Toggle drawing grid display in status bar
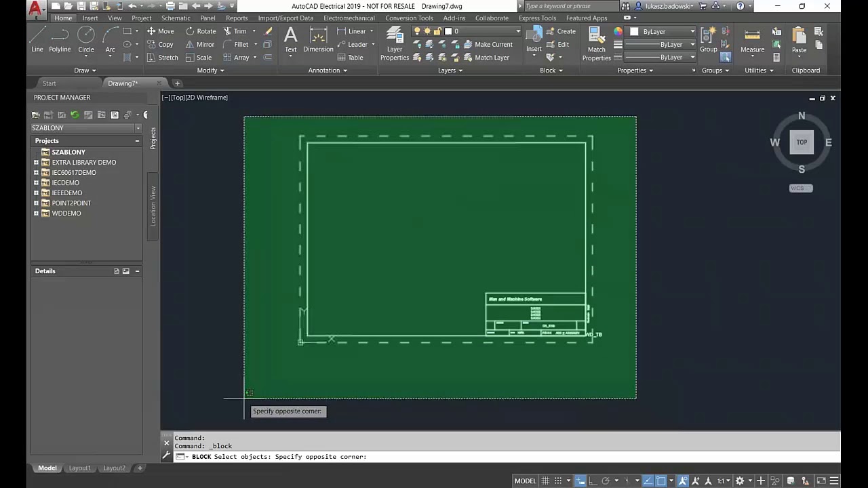Viewport: 868px width, 488px height. [x=545, y=481]
